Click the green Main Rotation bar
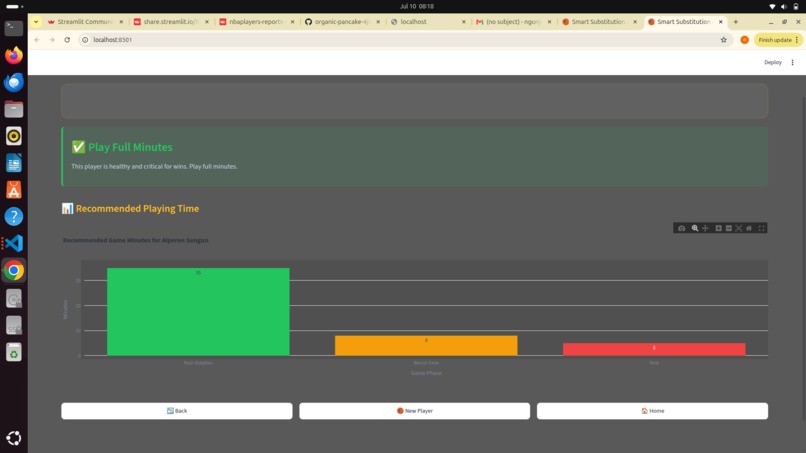 click(x=198, y=312)
